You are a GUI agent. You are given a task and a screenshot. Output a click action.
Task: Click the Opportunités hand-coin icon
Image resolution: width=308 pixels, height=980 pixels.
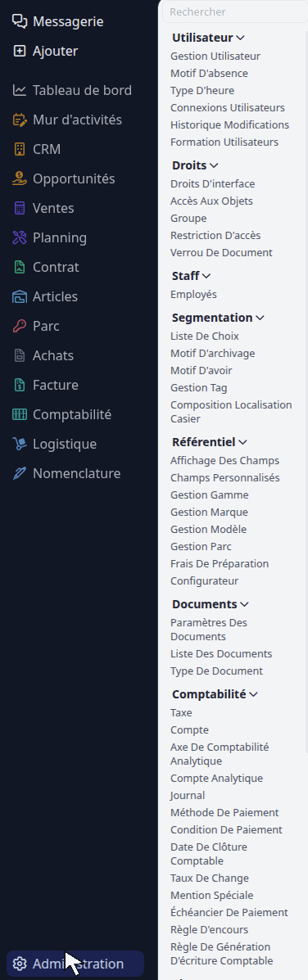[20, 178]
